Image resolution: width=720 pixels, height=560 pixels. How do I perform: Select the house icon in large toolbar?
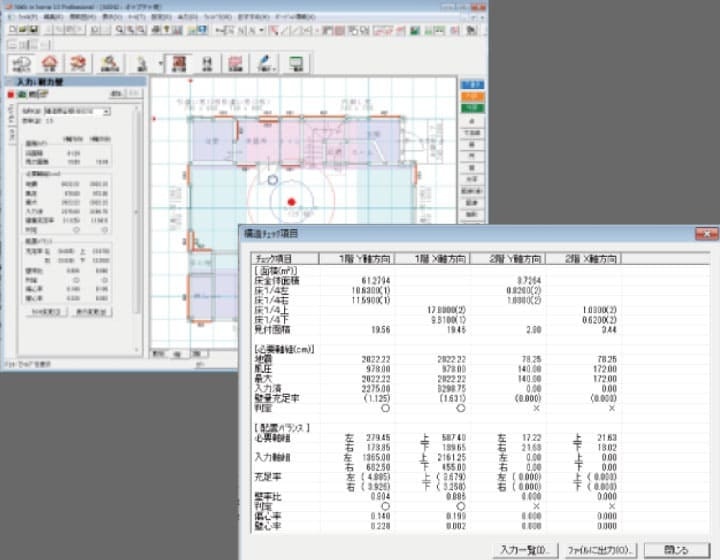tap(48, 63)
